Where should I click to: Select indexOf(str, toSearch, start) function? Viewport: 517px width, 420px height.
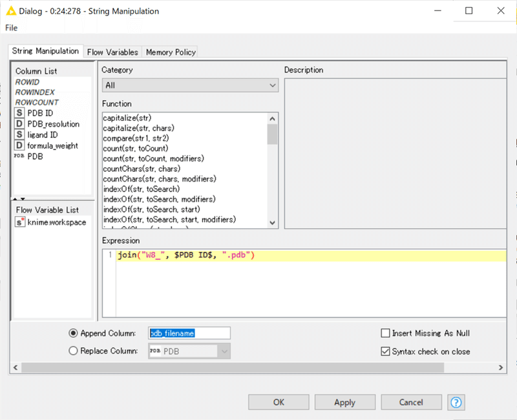(152, 209)
